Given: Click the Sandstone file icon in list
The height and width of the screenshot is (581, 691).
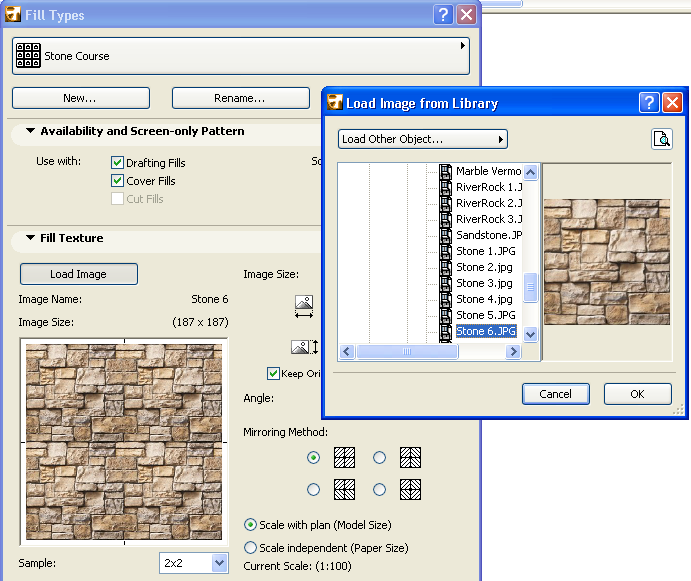Looking at the screenshot, I should 446,235.
